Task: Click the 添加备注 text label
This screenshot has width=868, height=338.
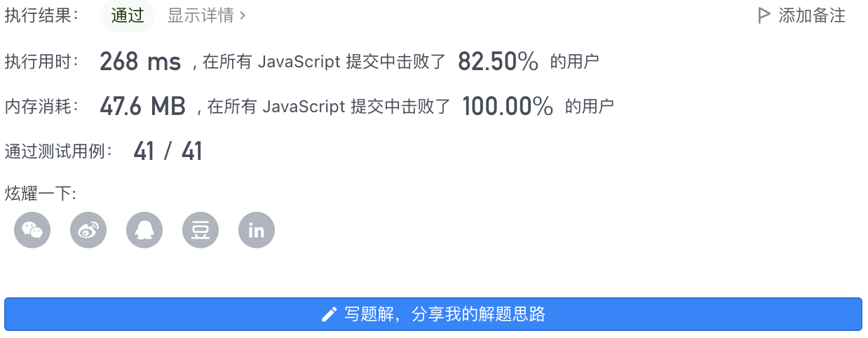Action: pyautogui.click(x=812, y=15)
